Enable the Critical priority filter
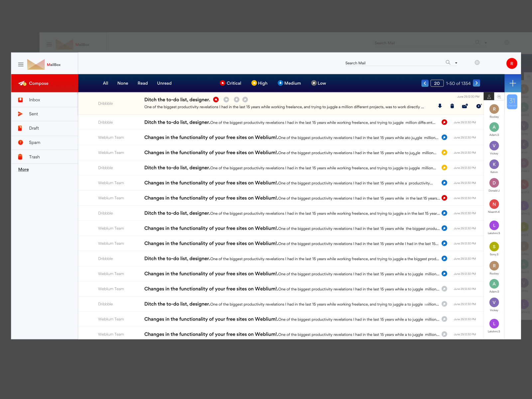The image size is (532, 399). [230, 83]
